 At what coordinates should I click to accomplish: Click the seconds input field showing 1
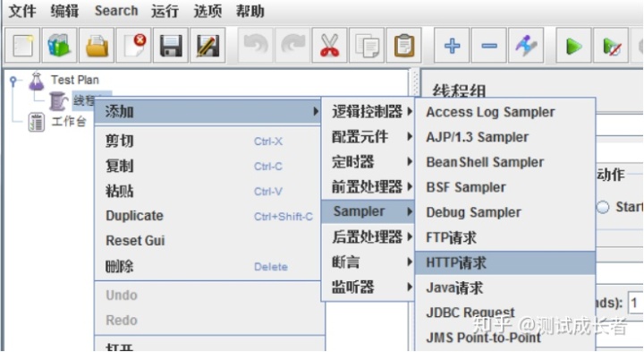(636, 304)
